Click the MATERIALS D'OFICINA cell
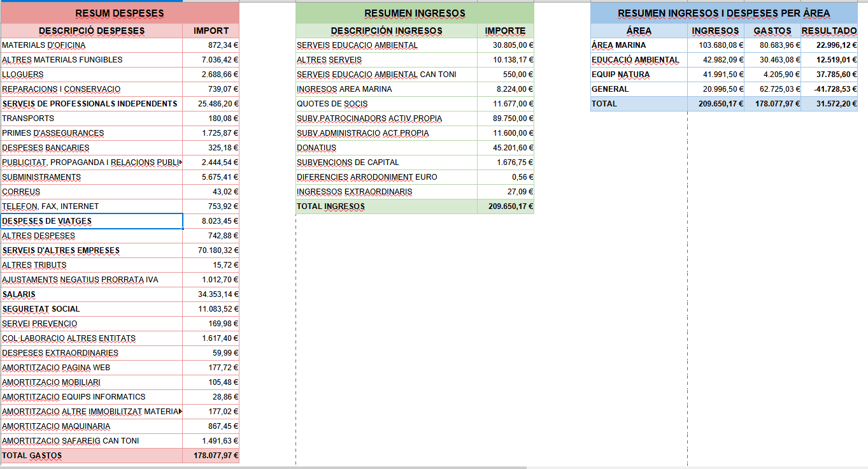 coord(92,45)
